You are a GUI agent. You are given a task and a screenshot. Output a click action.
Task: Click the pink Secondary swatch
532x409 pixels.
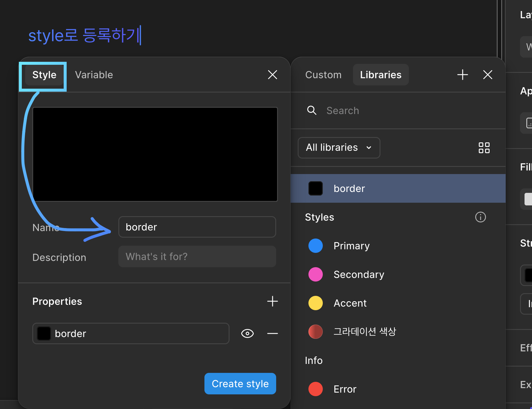315,274
